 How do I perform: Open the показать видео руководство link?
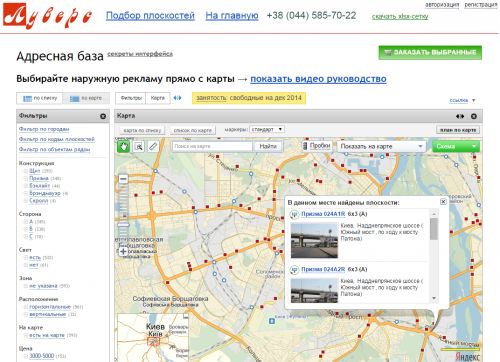(x=318, y=79)
